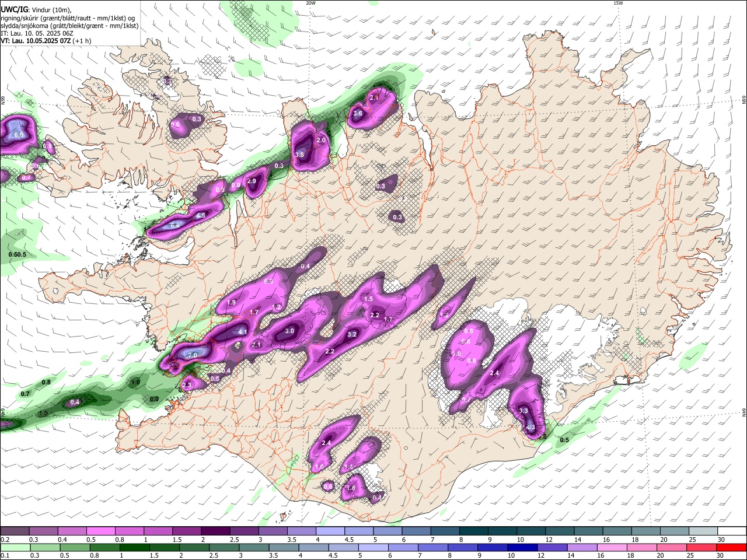Screen dimensions: 747x560
Task: Click the 4.1 precipitation value
Action: 243,332
